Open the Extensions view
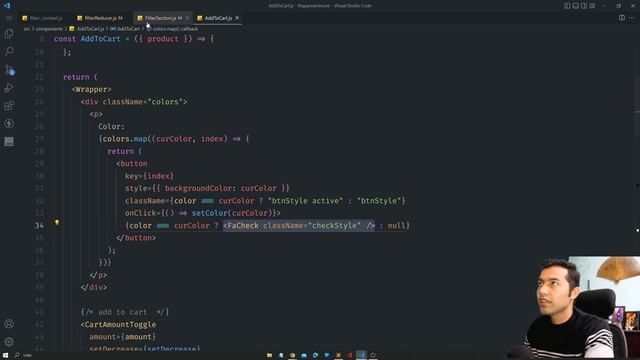Viewport: 640px width, 360px height. click(9, 106)
